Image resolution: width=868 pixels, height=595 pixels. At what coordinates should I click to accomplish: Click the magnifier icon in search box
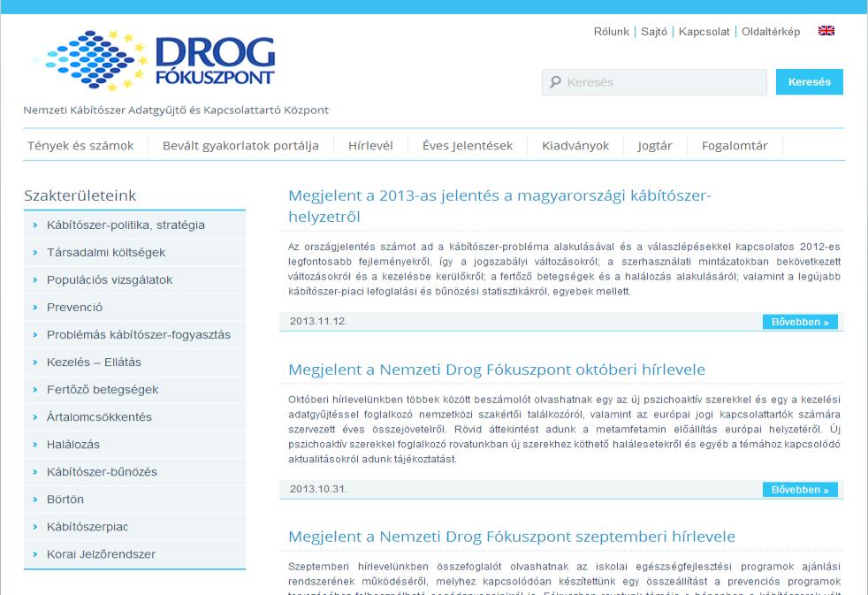(555, 82)
